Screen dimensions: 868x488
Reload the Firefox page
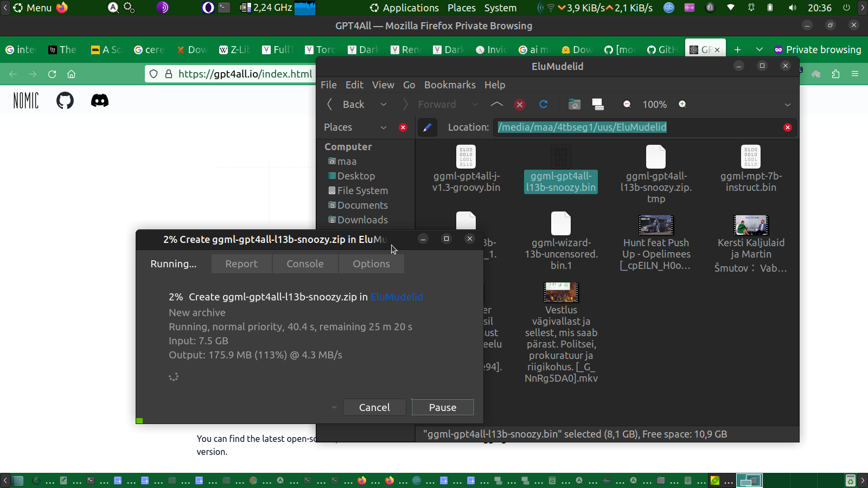52,74
